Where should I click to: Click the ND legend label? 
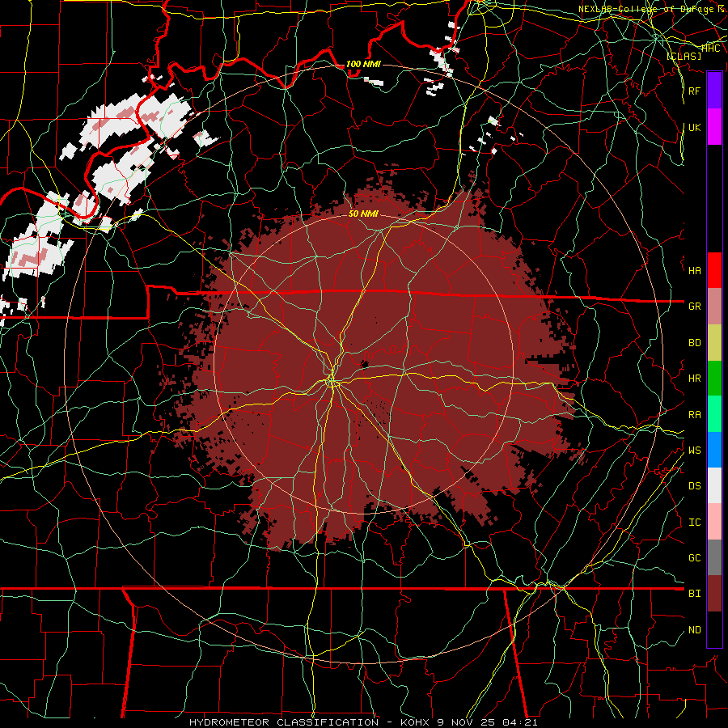[x=694, y=630]
